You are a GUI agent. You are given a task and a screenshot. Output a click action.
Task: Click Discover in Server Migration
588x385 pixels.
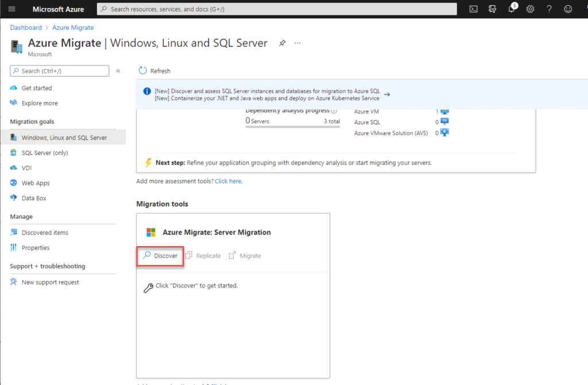pyautogui.click(x=160, y=255)
